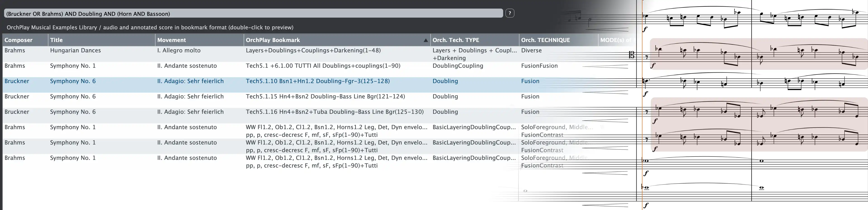The width and height of the screenshot is (868, 210).
Task: Click the highlighted row's 'Doubling' type cell
Action: click(445, 81)
